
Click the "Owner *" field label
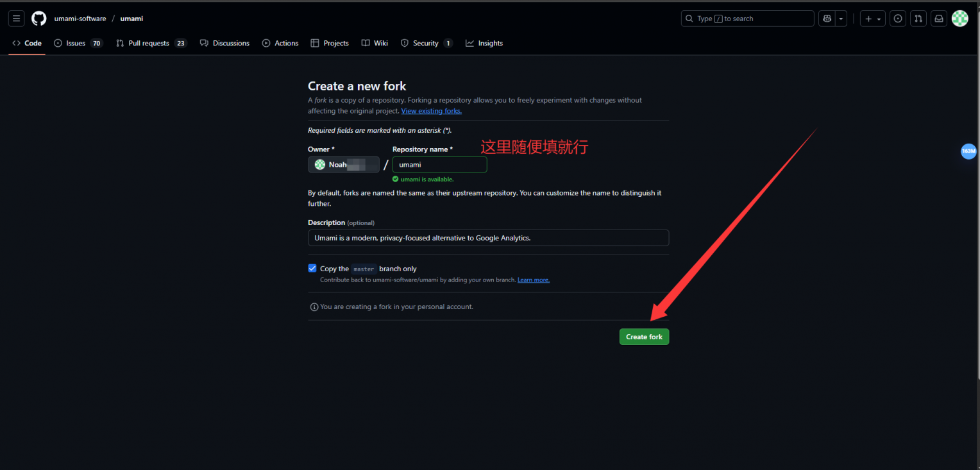coord(321,149)
